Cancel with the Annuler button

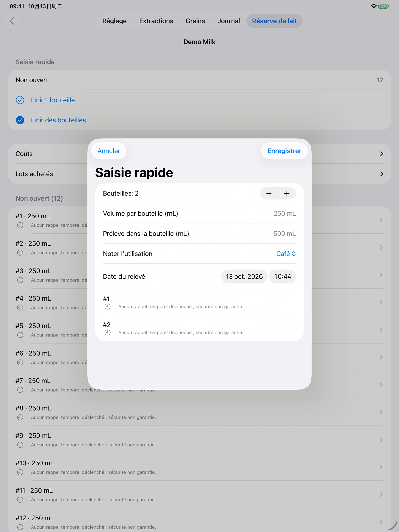109,151
